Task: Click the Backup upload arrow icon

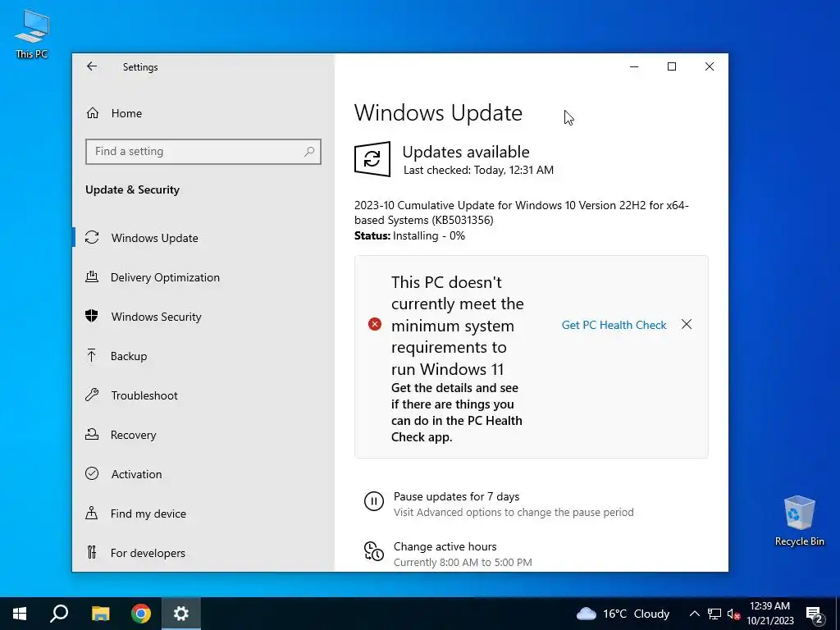Action: pos(92,356)
